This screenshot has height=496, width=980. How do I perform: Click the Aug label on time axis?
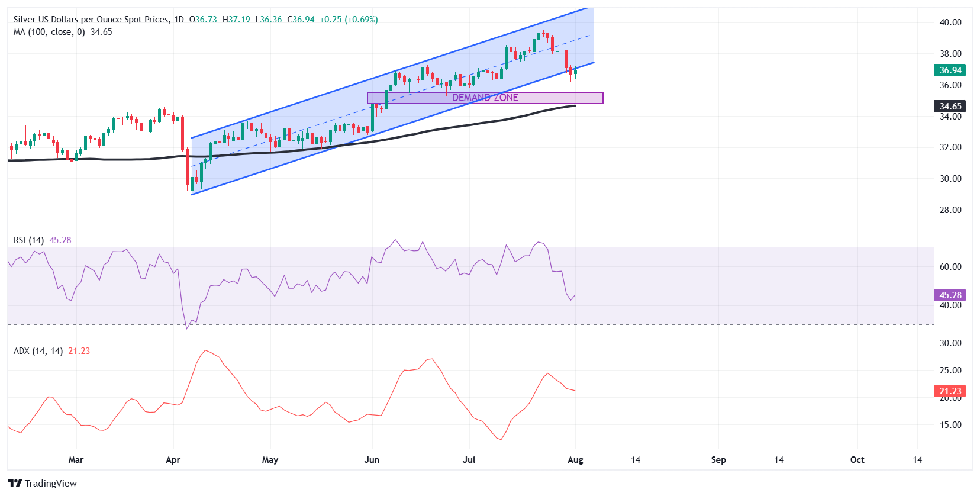pyautogui.click(x=575, y=460)
